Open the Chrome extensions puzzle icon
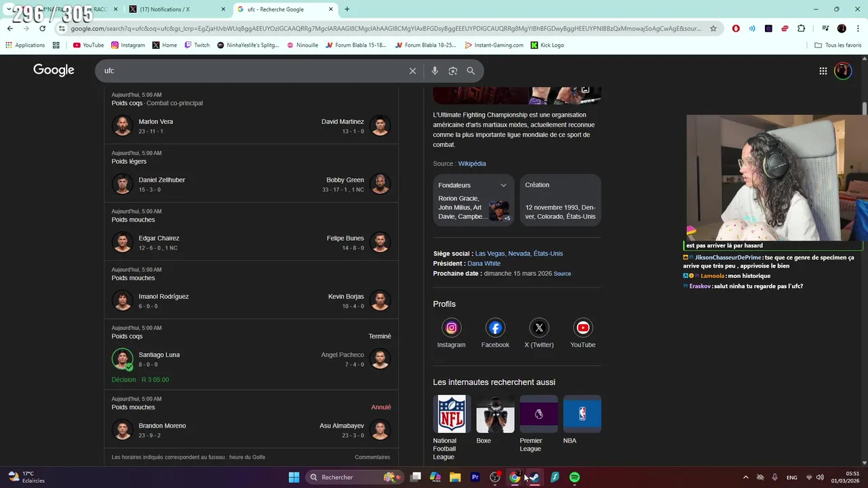Image resolution: width=868 pixels, height=488 pixels. pyautogui.click(x=802, y=28)
